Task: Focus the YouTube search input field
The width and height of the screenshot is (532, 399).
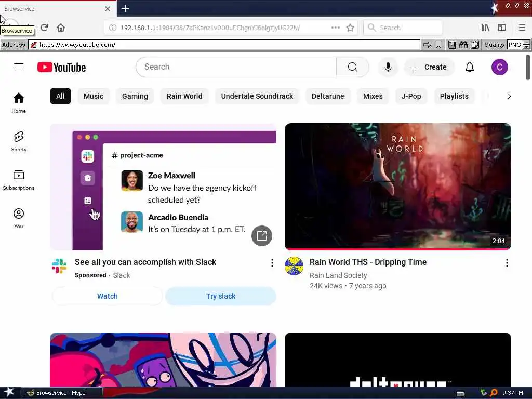Action: coord(236,67)
